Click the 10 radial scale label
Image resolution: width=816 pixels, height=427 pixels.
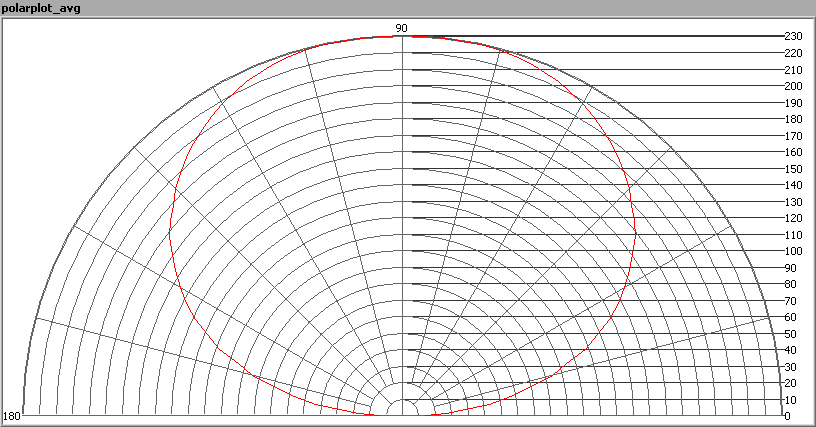[790, 400]
